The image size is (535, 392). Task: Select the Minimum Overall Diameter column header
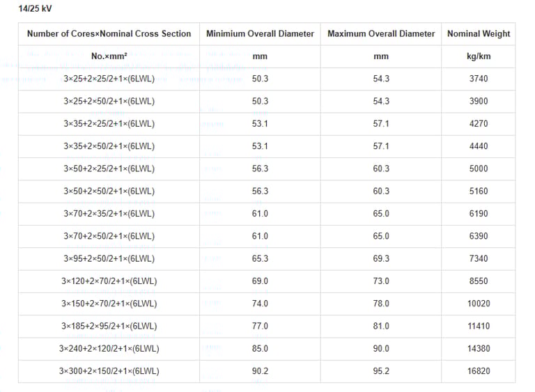(x=260, y=33)
